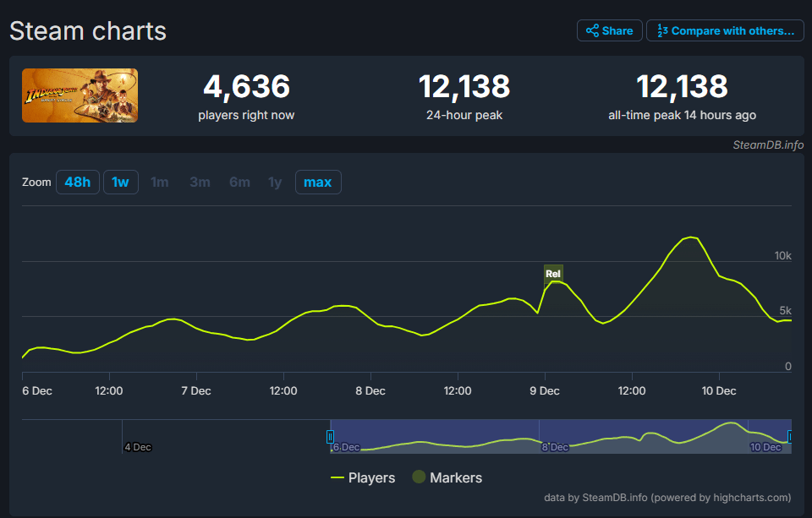Select the 48h zoom range

point(77,182)
